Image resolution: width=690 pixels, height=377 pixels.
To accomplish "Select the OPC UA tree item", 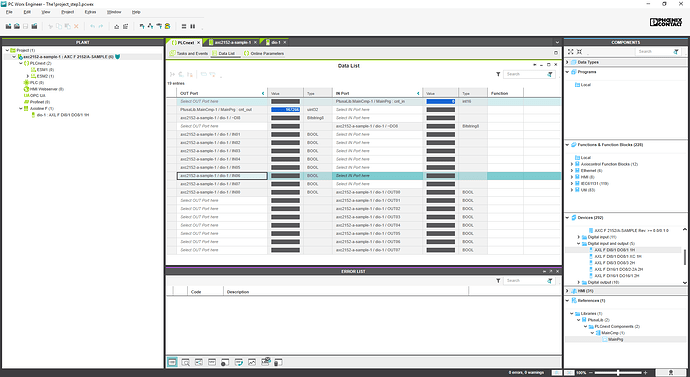I will click(34, 95).
